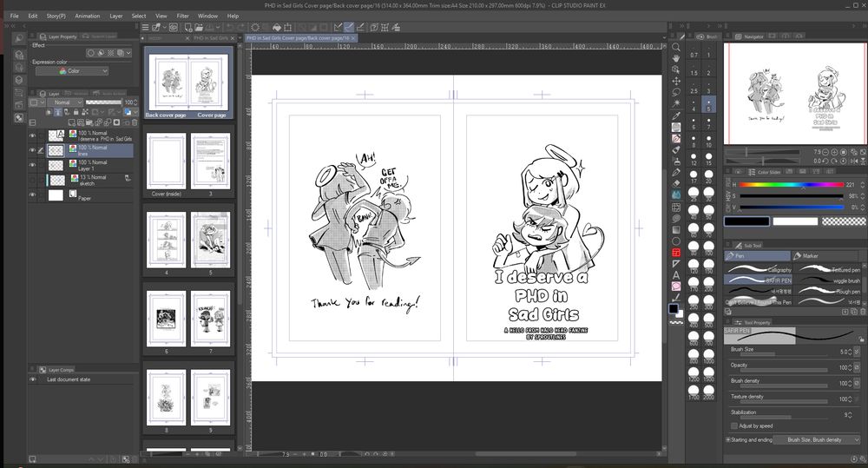Select the Lasso selection tool

[676, 93]
